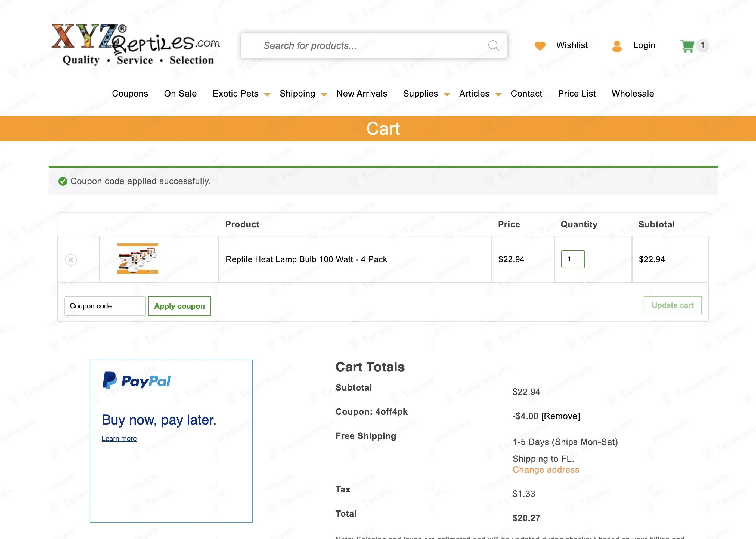Click the orange Wishlist heart icon

tap(540, 46)
